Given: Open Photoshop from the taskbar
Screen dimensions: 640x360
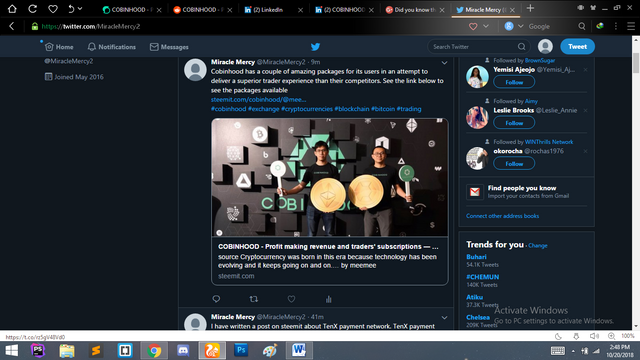Looking at the screenshot, I should pyautogui.click(x=241, y=350).
